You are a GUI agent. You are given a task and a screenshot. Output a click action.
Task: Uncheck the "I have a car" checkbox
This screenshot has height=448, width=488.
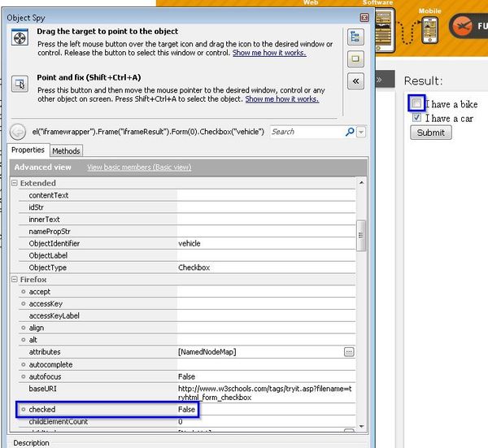(x=416, y=118)
